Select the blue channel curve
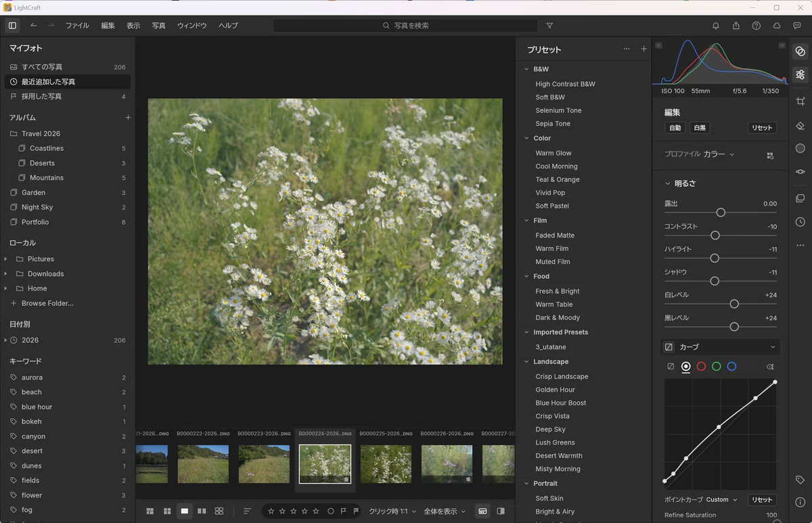 (731, 366)
